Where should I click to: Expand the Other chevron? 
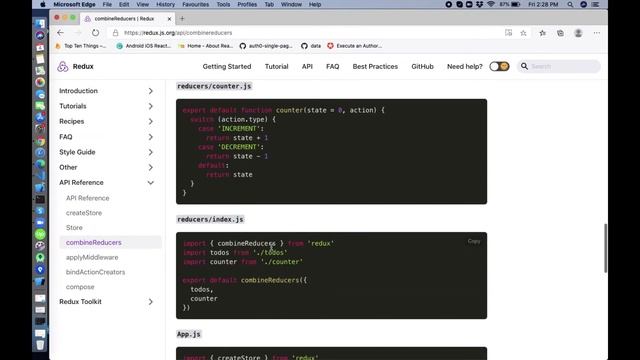pyautogui.click(x=151, y=167)
